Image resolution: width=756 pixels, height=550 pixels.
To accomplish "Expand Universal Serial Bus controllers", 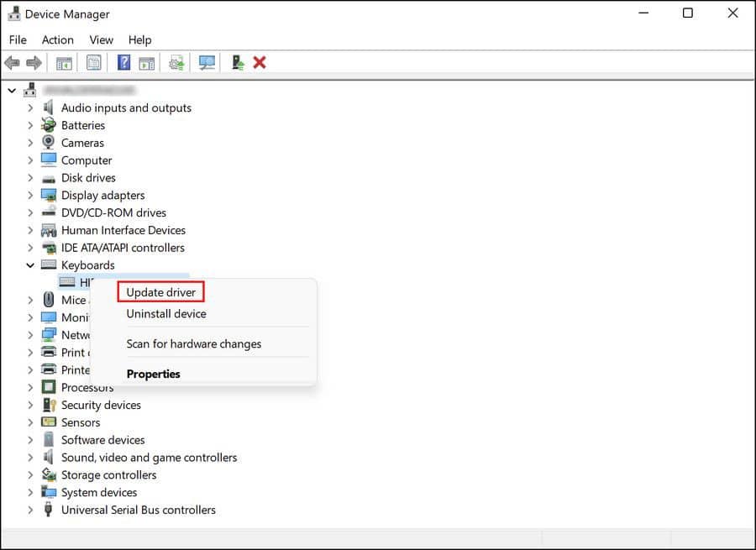I will [x=31, y=510].
